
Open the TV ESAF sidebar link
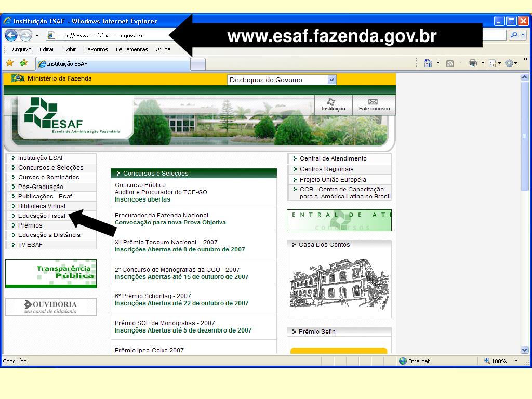pos(30,245)
